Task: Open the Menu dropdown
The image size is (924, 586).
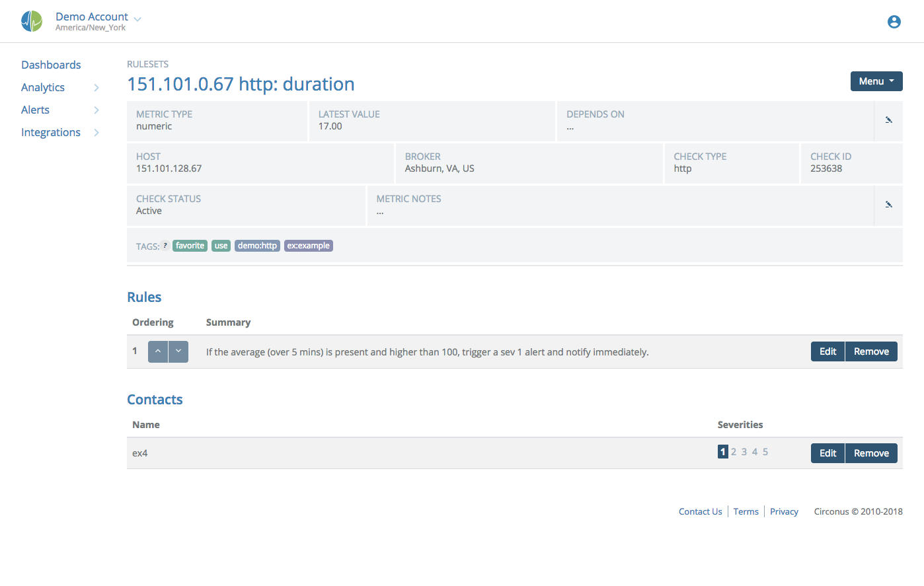Action: tap(876, 81)
